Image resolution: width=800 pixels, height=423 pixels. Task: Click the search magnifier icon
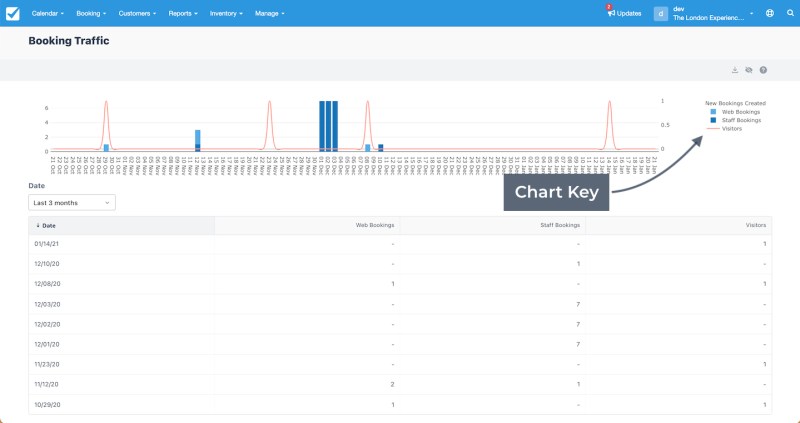[x=790, y=14]
